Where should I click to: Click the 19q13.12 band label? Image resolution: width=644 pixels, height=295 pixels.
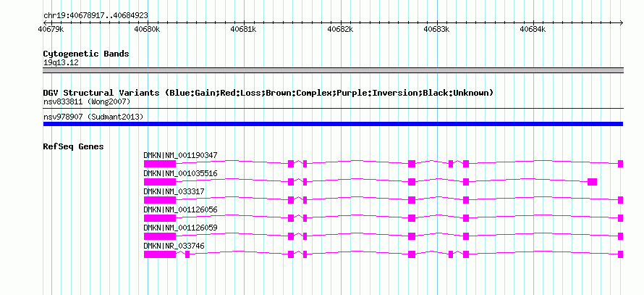(x=61, y=63)
